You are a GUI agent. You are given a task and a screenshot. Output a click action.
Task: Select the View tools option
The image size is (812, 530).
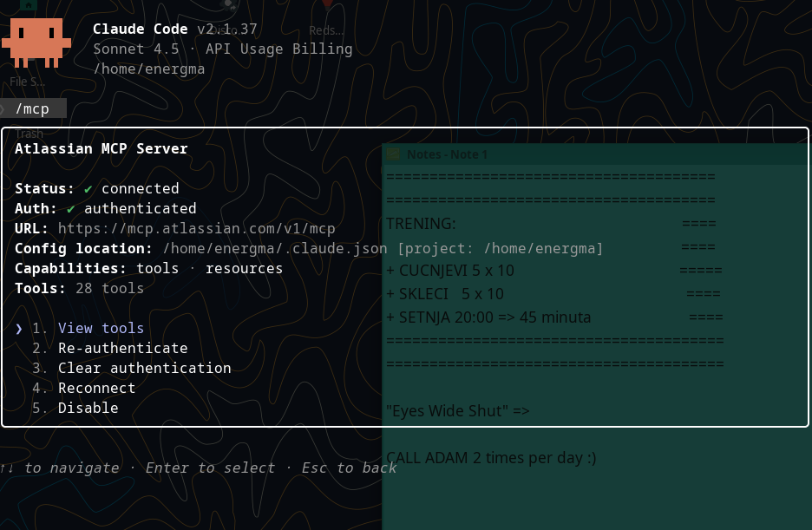click(101, 329)
